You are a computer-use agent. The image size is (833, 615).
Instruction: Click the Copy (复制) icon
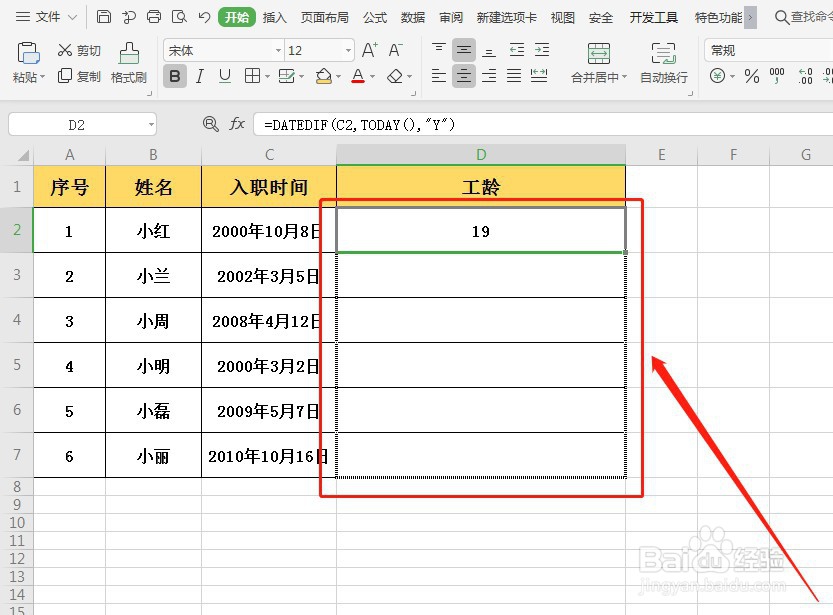coord(77,74)
